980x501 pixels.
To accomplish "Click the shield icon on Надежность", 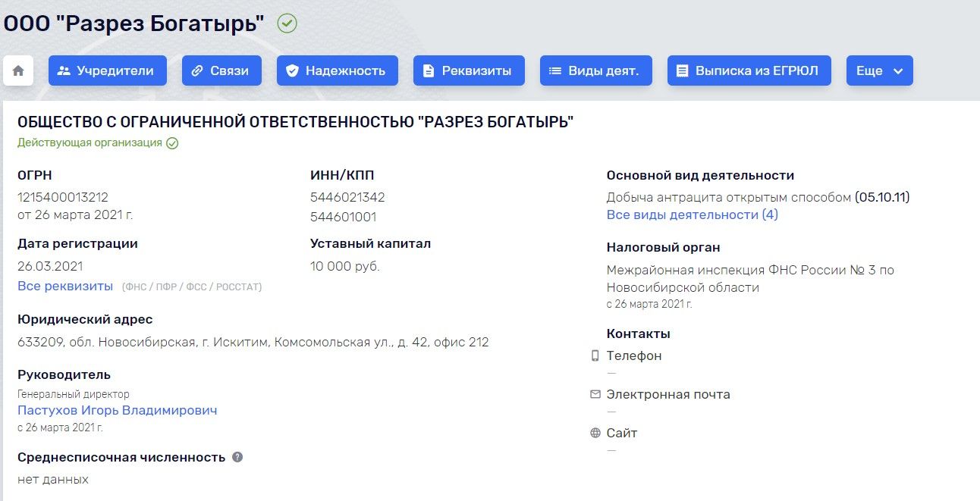I will [x=292, y=70].
